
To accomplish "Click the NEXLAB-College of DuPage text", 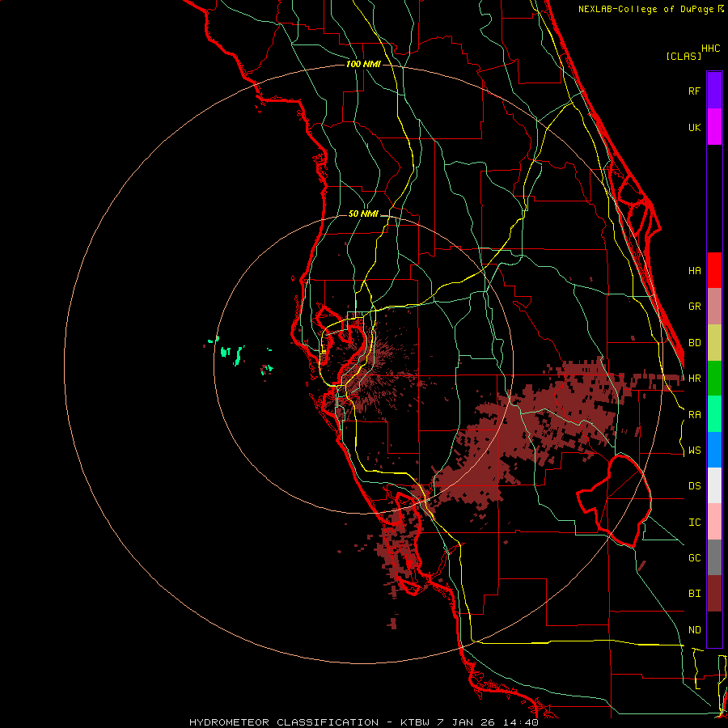I will 645,9.
